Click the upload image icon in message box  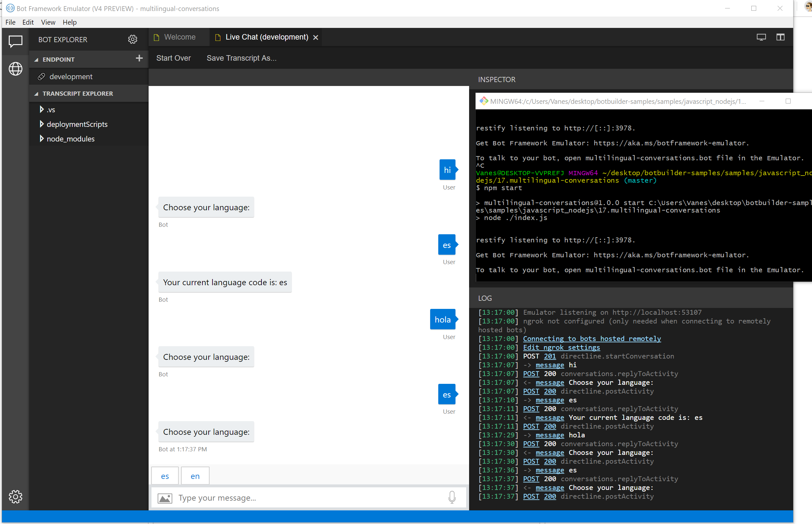click(165, 498)
